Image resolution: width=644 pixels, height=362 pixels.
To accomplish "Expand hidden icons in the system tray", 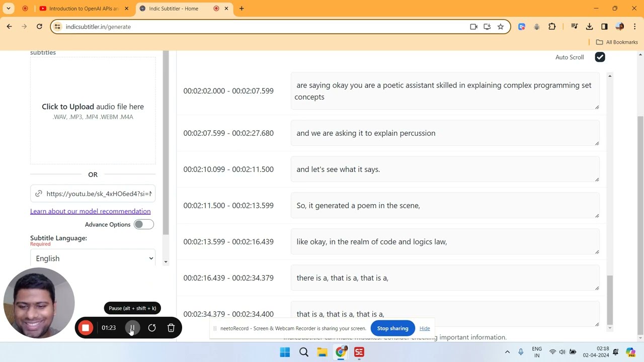I will tap(507, 351).
